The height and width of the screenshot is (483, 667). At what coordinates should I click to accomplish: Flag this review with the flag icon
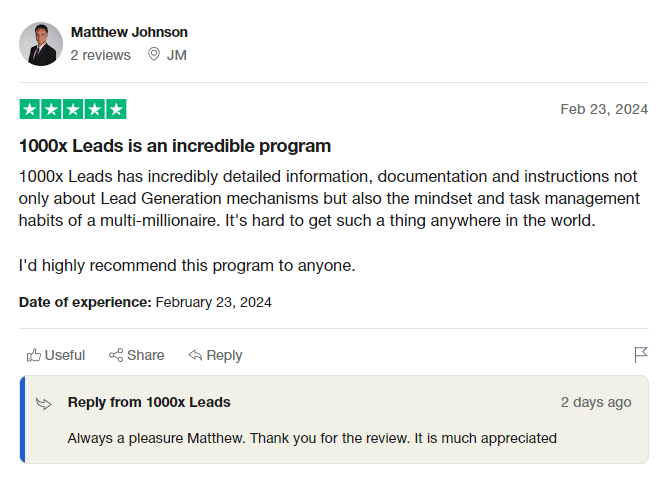pyautogui.click(x=641, y=355)
